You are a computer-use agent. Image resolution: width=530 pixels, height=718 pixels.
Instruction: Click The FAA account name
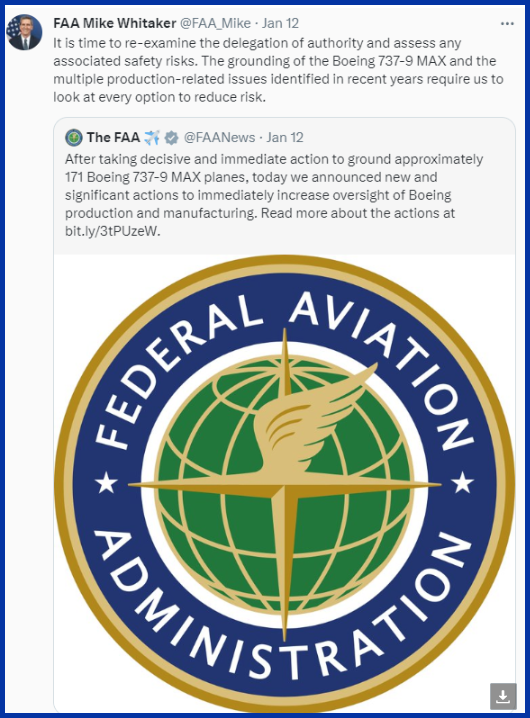[114, 137]
